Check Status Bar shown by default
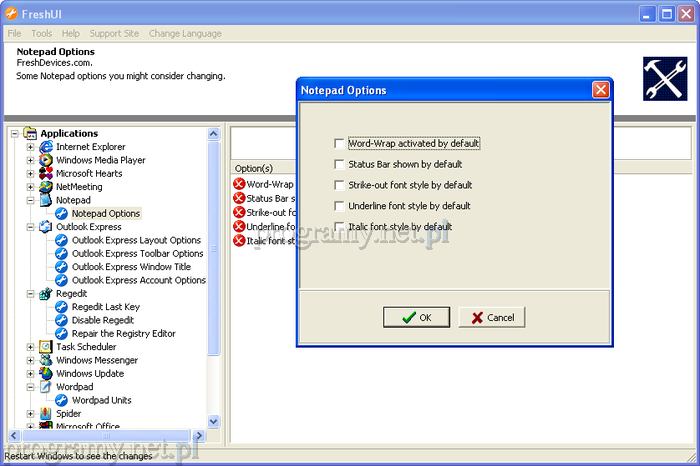 (x=340, y=164)
